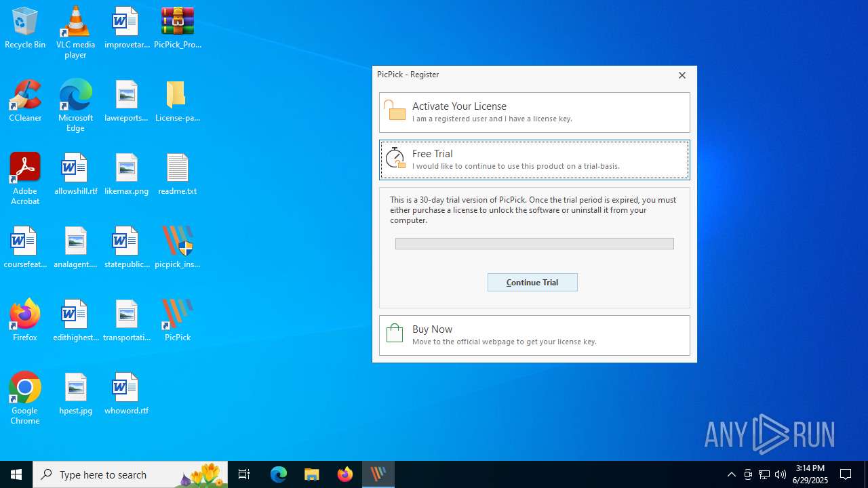Select the transportati image file icon
868x488 pixels.
pyautogui.click(x=127, y=321)
